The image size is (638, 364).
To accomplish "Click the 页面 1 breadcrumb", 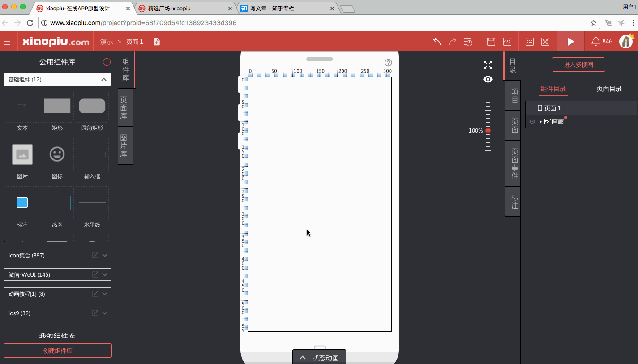I will pyautogui.click(x=135, y=42).
